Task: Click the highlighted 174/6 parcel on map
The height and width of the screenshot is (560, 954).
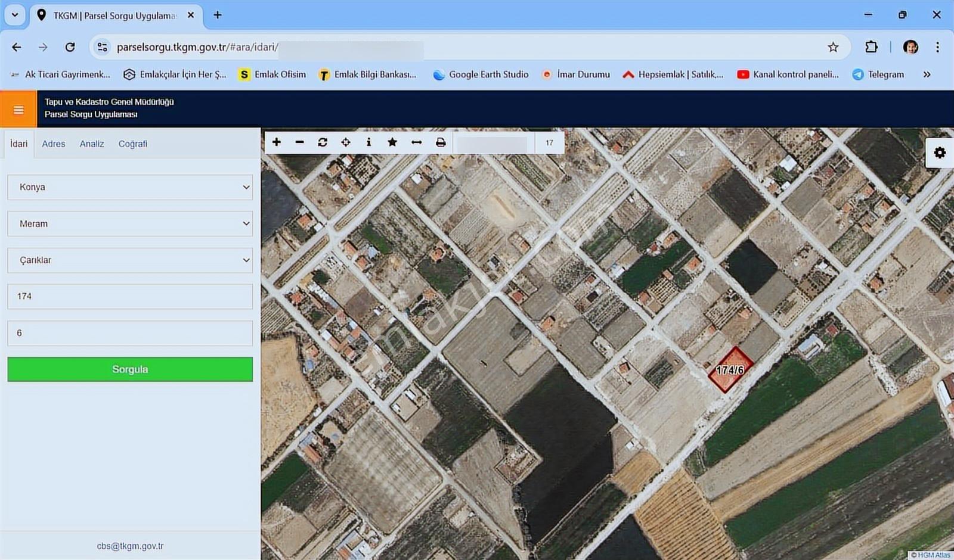Action: (x=730, y=370)
